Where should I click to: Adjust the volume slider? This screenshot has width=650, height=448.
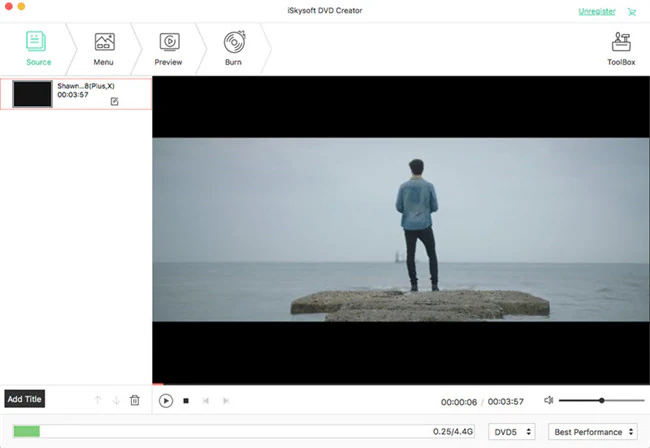coord(601,400)
